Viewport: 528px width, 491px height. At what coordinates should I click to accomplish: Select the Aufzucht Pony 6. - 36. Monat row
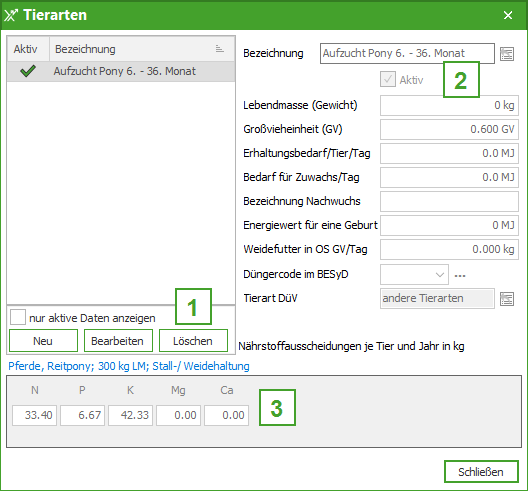click(x=121, y=71)
